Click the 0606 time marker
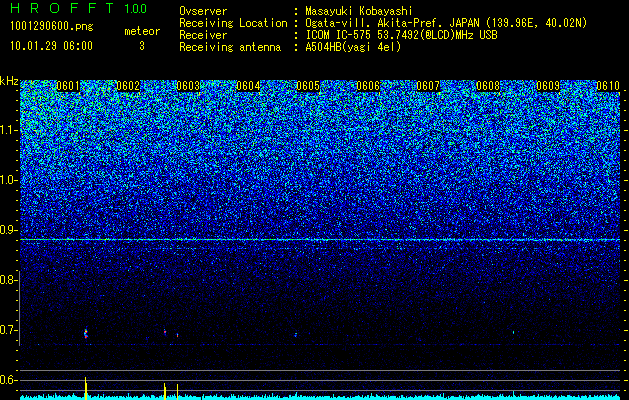The image size is (629, 400). [x=368, y=86]
